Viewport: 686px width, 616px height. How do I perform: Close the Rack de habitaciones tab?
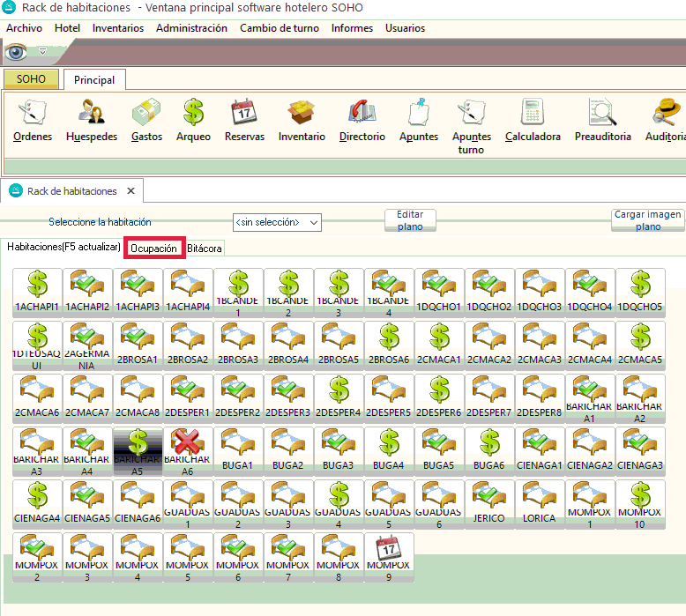130,191
